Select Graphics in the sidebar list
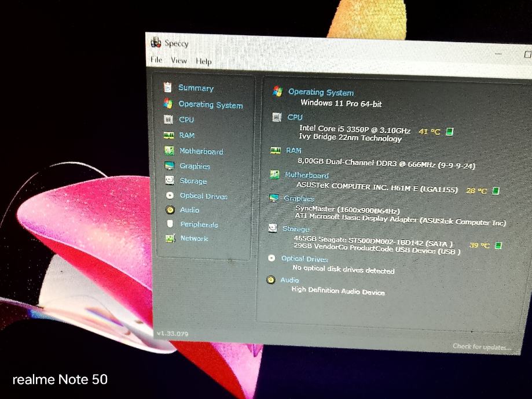 click(x=195, y=166)
